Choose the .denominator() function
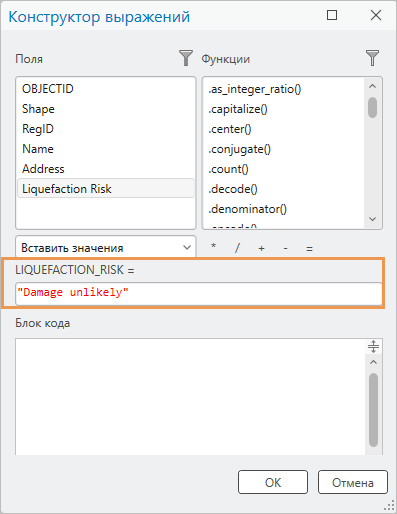This screenshot has height=514, width=397. tap(247, 209)
